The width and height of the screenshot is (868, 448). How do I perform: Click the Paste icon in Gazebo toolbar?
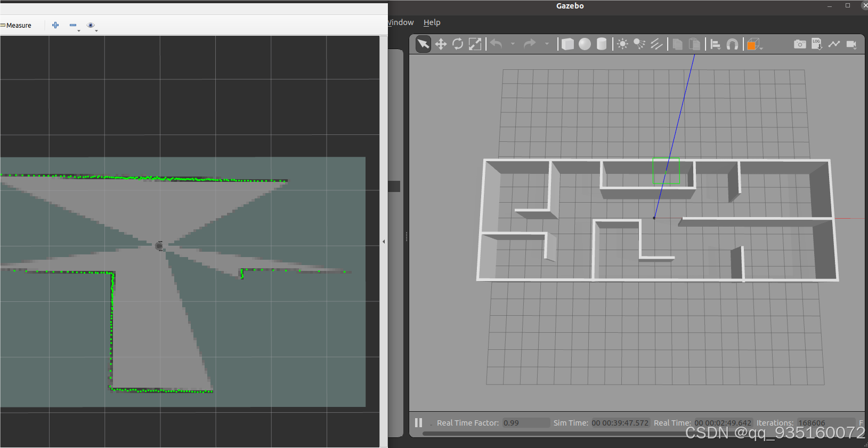(x=694, y=44)
